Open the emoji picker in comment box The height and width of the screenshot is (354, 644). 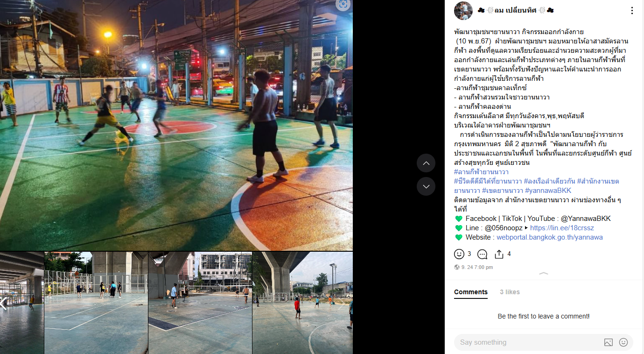(x=623, y=342)
